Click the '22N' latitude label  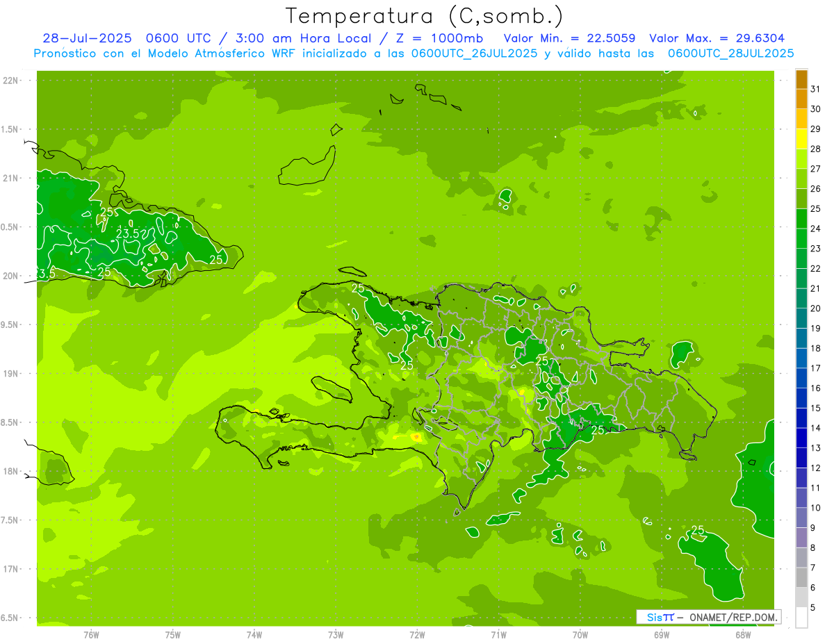[x=10, y=81]
